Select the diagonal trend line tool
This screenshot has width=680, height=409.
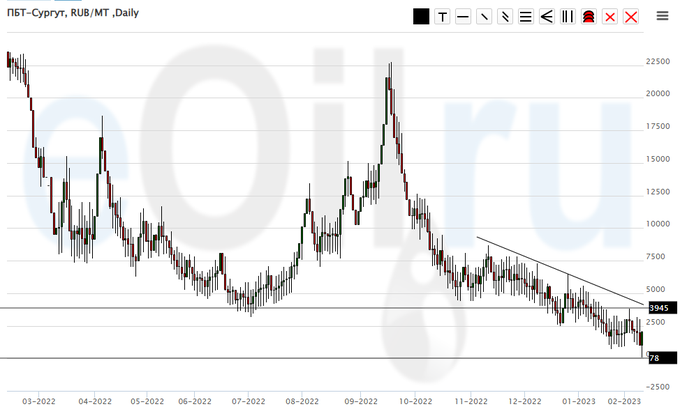point(484,16)
